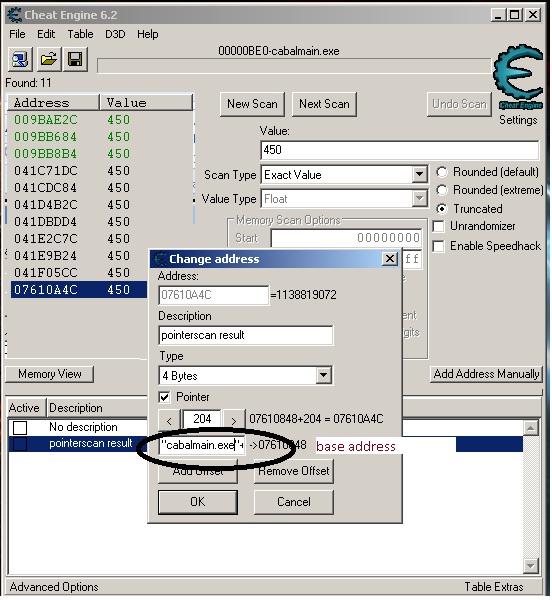Expand the Value Type Float dropdown

[419, 199]
